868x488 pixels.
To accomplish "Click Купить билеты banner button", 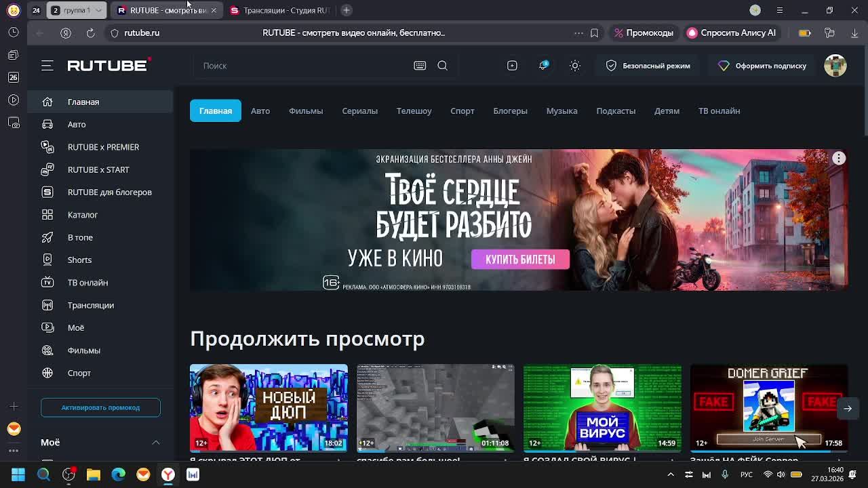I will pyautogui.click(x=520, y=260).
